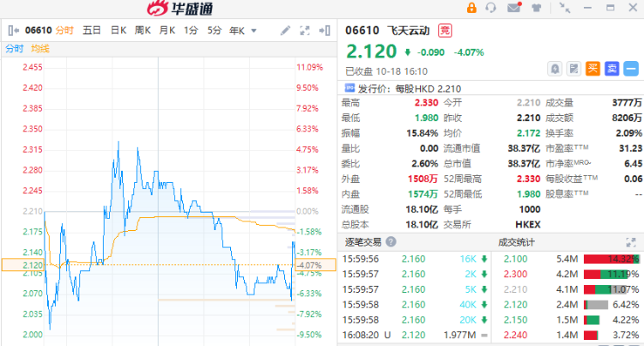Click the red 竞 auction badge
The image size is (644, 346).
tap(445, 30)
